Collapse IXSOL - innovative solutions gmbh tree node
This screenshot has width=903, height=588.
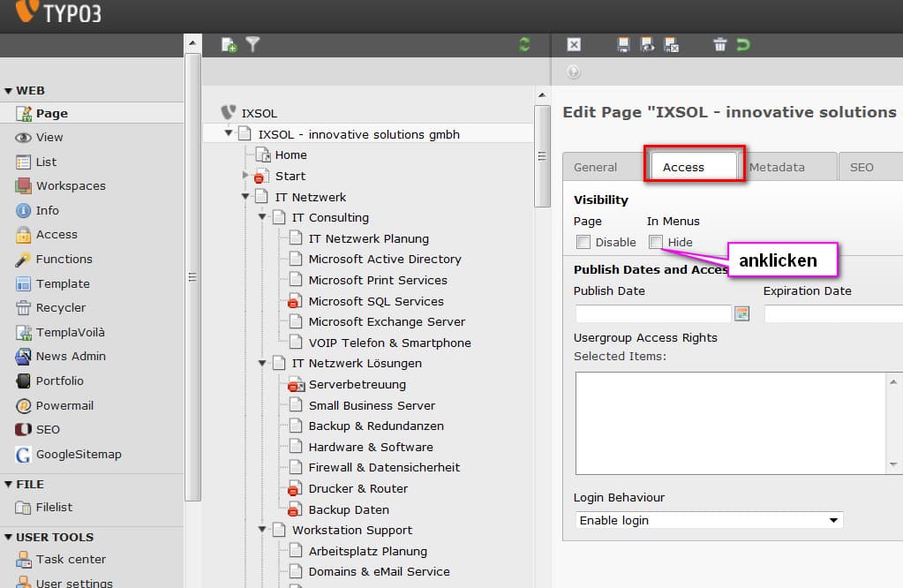(x=229, y=133)
